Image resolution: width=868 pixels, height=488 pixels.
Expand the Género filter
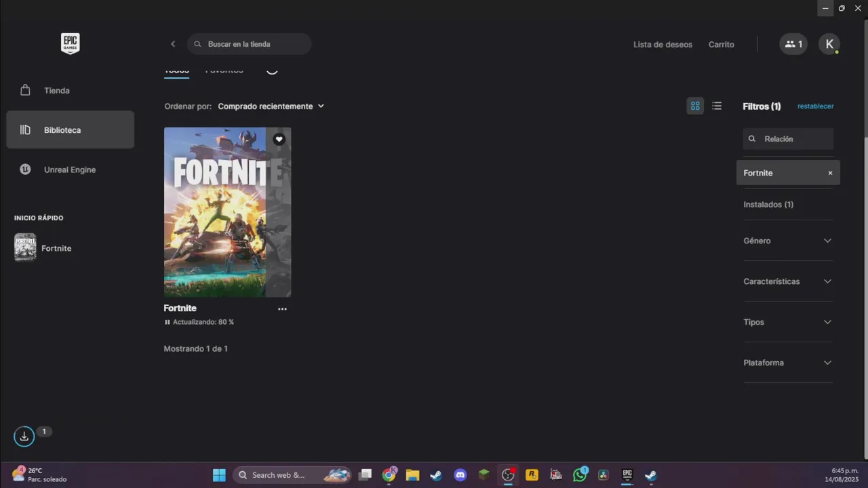[788, 241]
